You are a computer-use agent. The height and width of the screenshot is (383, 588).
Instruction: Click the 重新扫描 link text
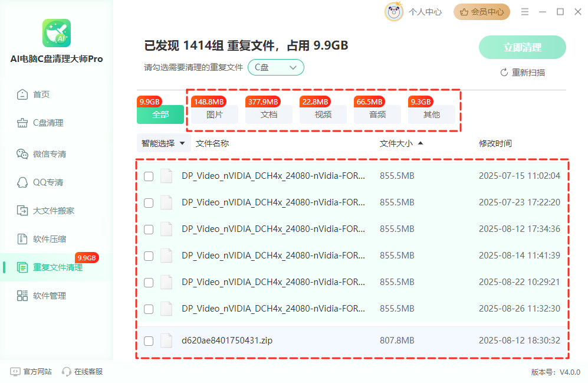[528, 73]
